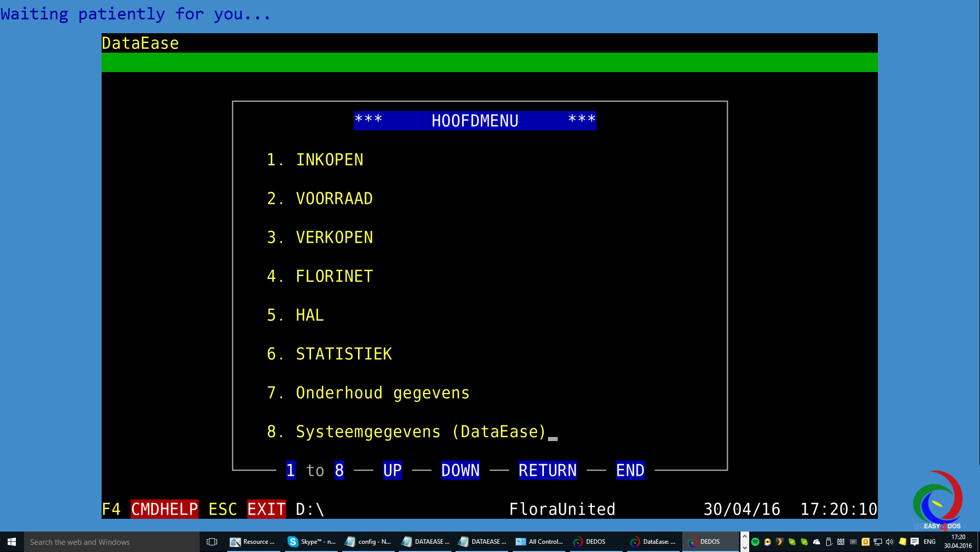Select menu option 5. HAL
The height and width of the screenshot is (552, 980).
[295, 315]
